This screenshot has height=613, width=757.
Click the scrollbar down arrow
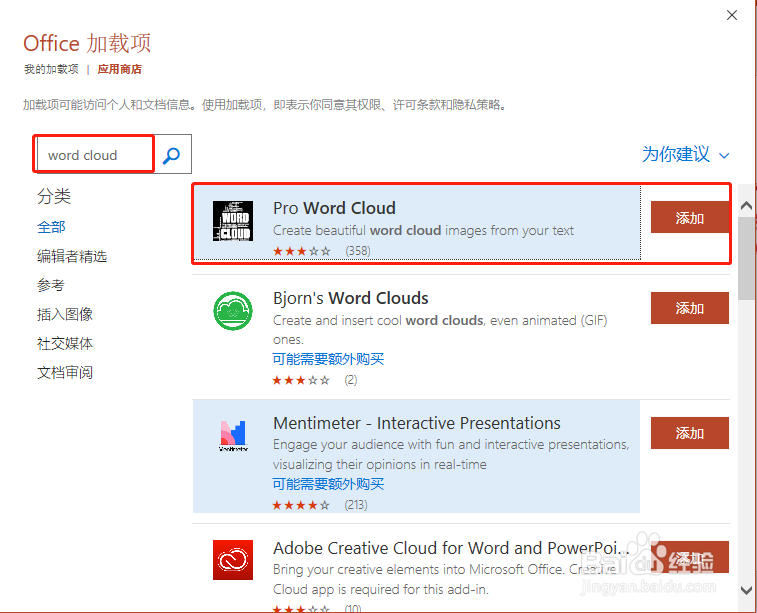click(x=746, y=590)
